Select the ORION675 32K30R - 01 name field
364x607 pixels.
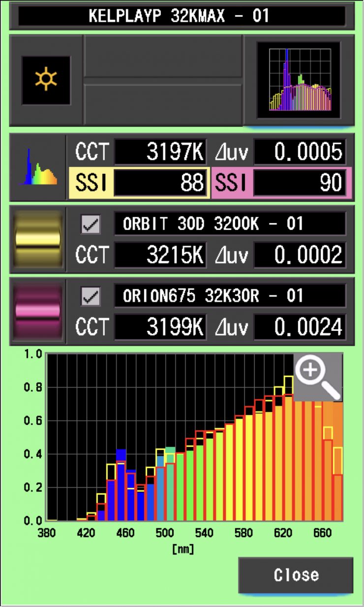[229, 297]
